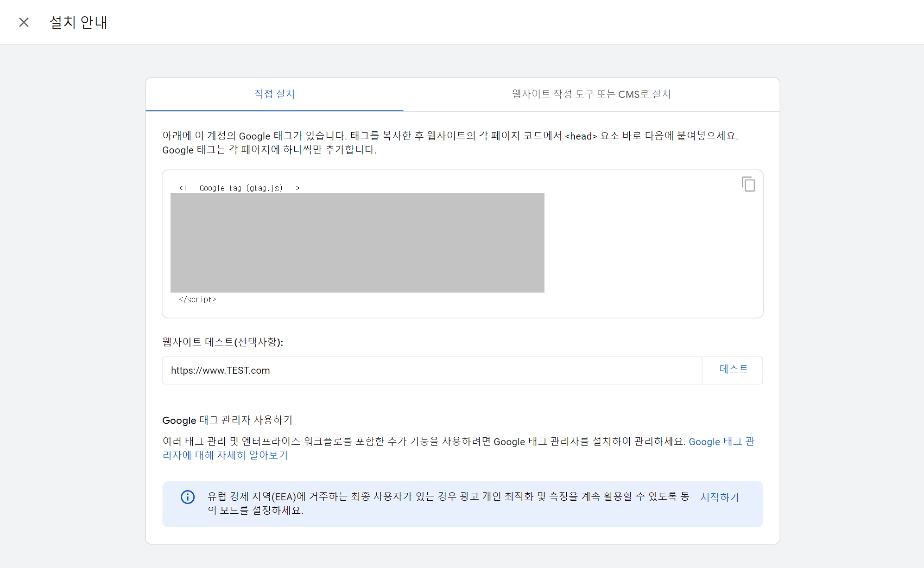Click the 설치 안내 page title

[78, 22]
